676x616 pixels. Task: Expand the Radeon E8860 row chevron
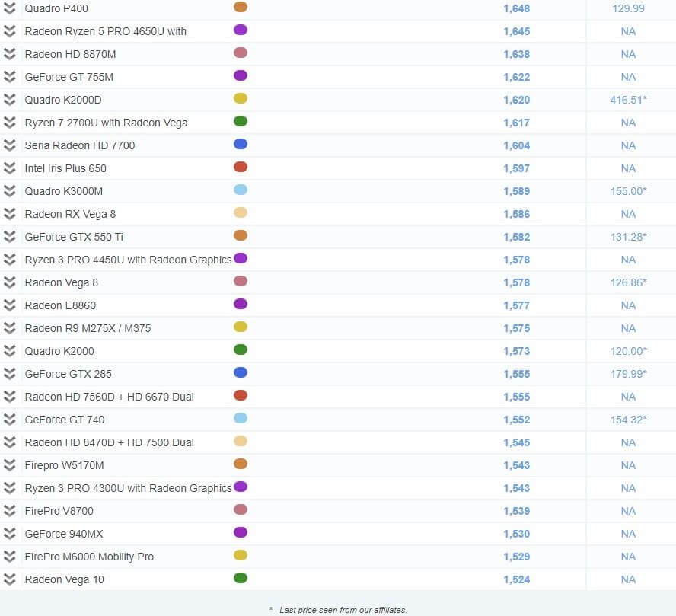[x=9, y=305]
